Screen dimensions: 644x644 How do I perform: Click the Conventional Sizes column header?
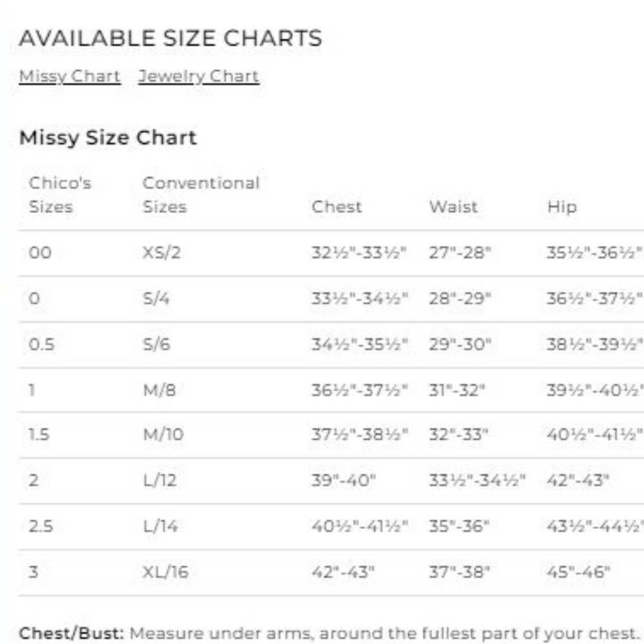[x=201, y=194]
